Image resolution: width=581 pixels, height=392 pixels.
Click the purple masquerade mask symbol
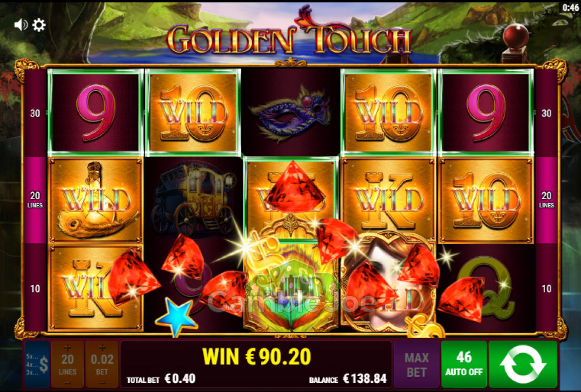291,112
